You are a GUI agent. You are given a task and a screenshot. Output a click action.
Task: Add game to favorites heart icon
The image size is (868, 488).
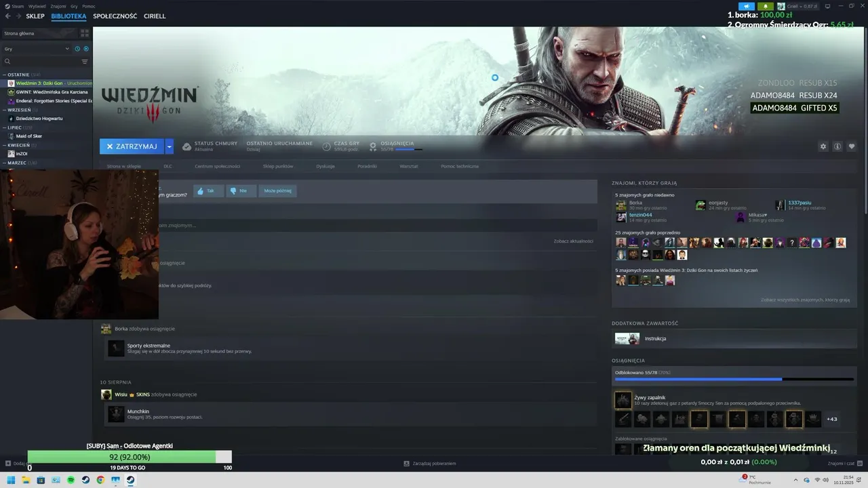(x=852, y=146)
